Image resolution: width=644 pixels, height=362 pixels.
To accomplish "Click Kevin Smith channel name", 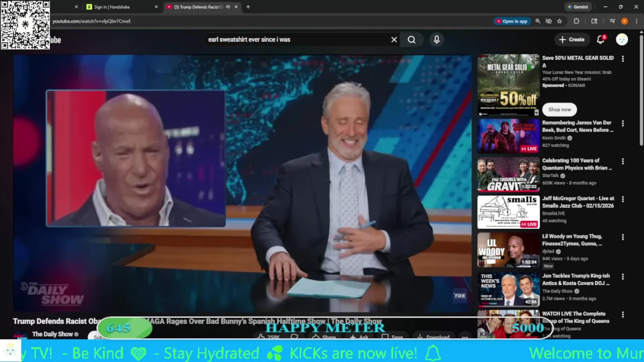I will point(553,138).
